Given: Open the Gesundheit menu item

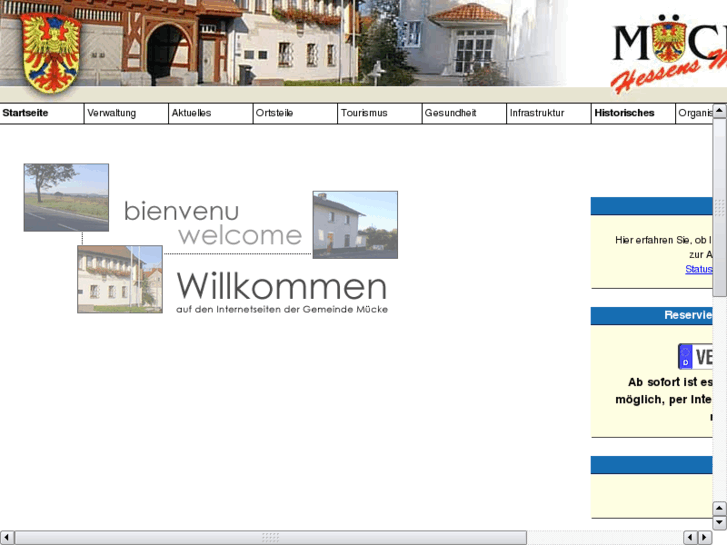Looking at the screenshot, I should point(464,113).
